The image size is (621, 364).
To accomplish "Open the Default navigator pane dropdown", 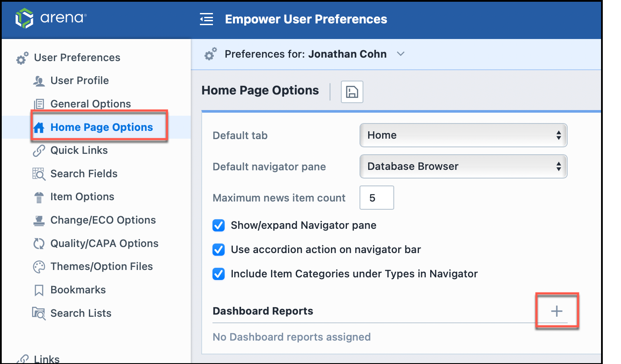I will pos(463,166).
